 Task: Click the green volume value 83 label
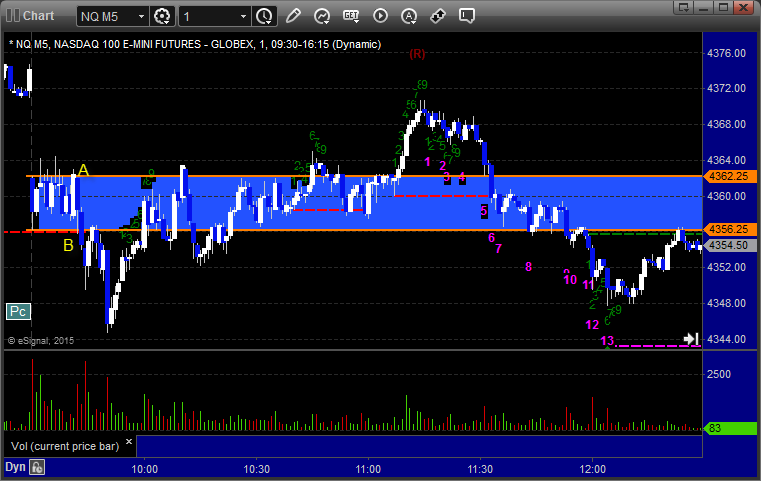pyautogui.click(x=729, y=428)
